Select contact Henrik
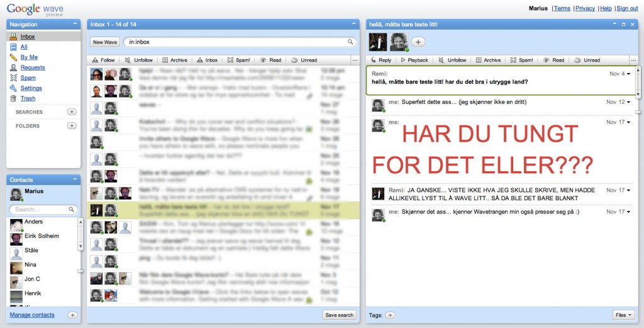 pyautogui.click(x=33, y=293)
